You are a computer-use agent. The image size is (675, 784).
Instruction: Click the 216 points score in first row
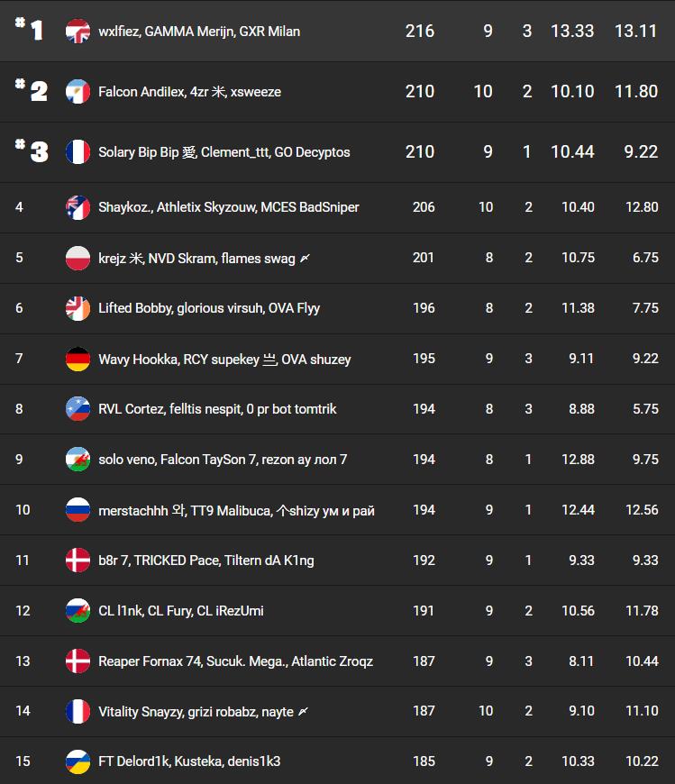click(420, 32)
